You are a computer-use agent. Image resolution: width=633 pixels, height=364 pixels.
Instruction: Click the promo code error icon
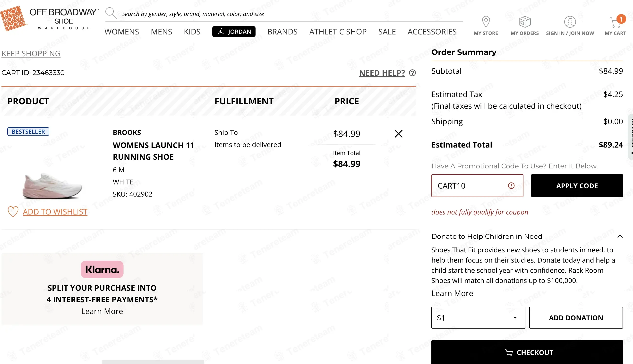pyautogui.click(x=511, y=185)
